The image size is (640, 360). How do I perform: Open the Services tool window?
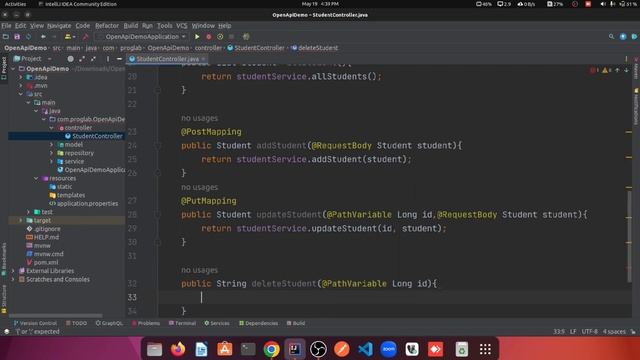(217, 323)
